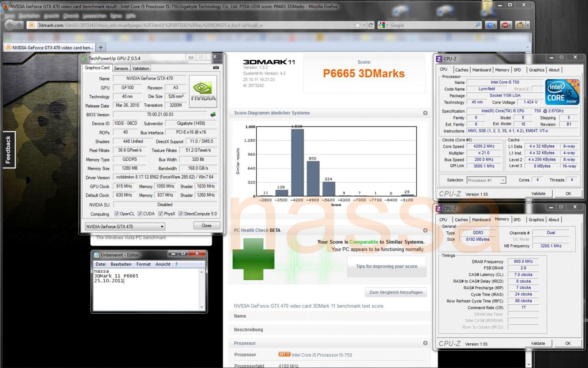Image resolution: width=588 pixels, height=368 pixels.
Task: Click the Editor notepad title bar icon
Action: [x=96, y=255]
